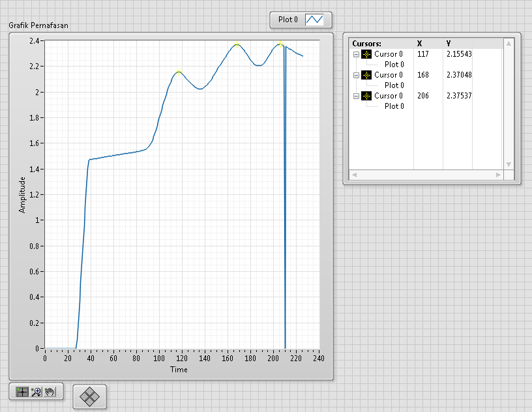532x412 pixels.
Task: Click the 1.2 tick label on Amplitude axis
Action: [x=35, y=195]
